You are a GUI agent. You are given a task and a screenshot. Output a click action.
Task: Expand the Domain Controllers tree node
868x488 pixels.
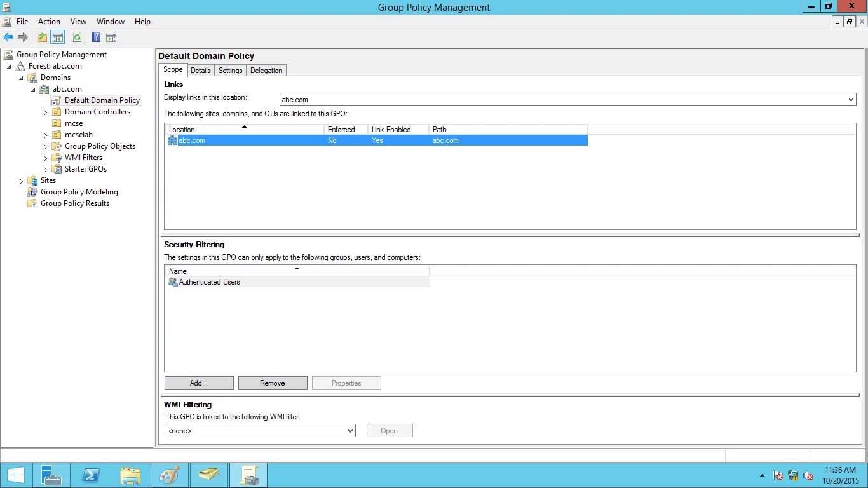(x=44, y=111)
